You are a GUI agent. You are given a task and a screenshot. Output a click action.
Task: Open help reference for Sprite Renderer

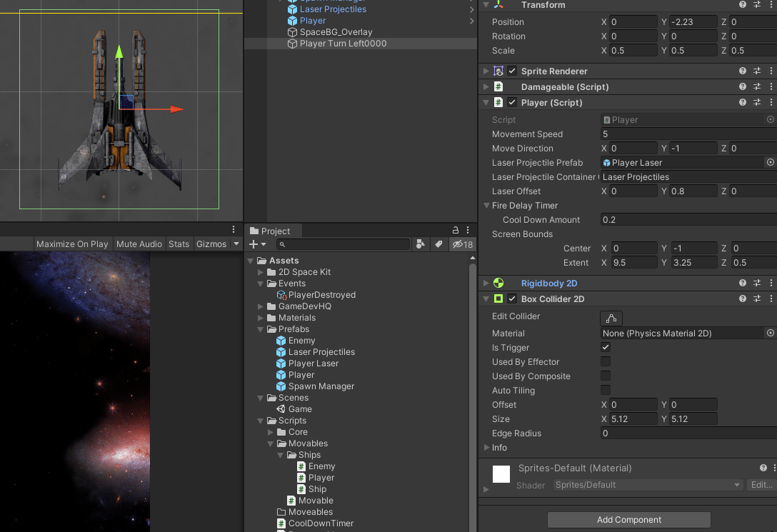[x=743, y=71]
